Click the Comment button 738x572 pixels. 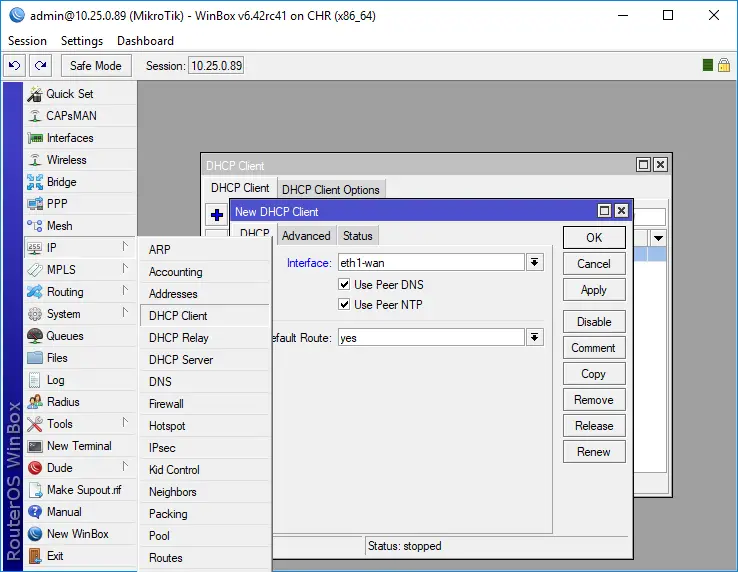(x=594, y=348)
